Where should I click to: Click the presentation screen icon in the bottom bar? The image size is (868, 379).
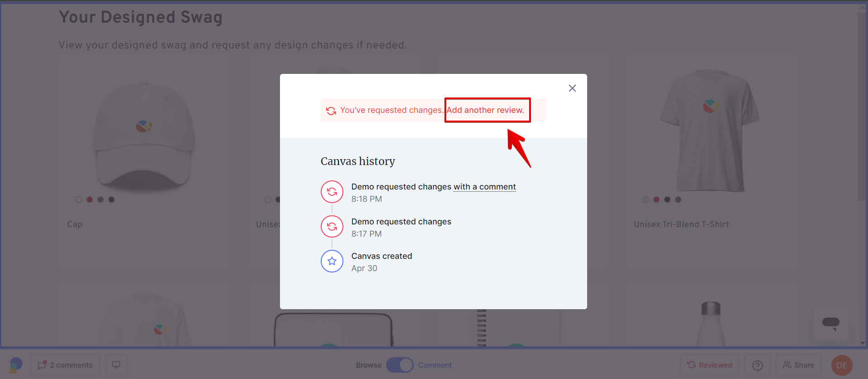click(x=116, y=365)
